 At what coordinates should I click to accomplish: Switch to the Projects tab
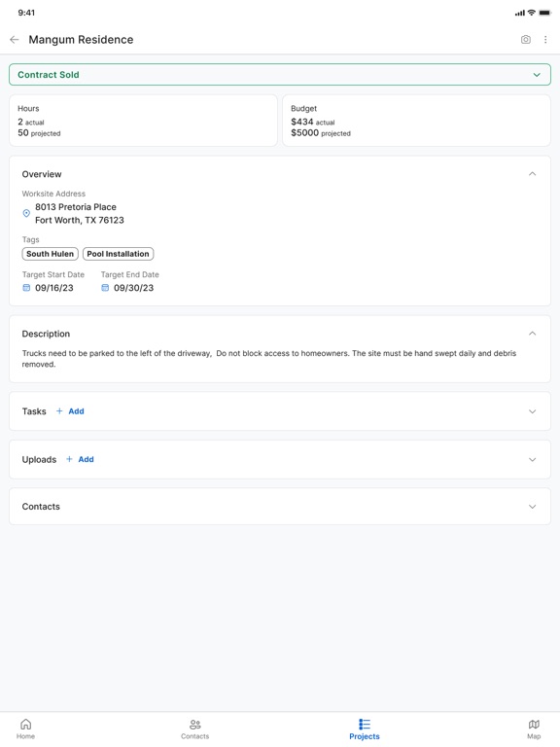pos(365,729)
